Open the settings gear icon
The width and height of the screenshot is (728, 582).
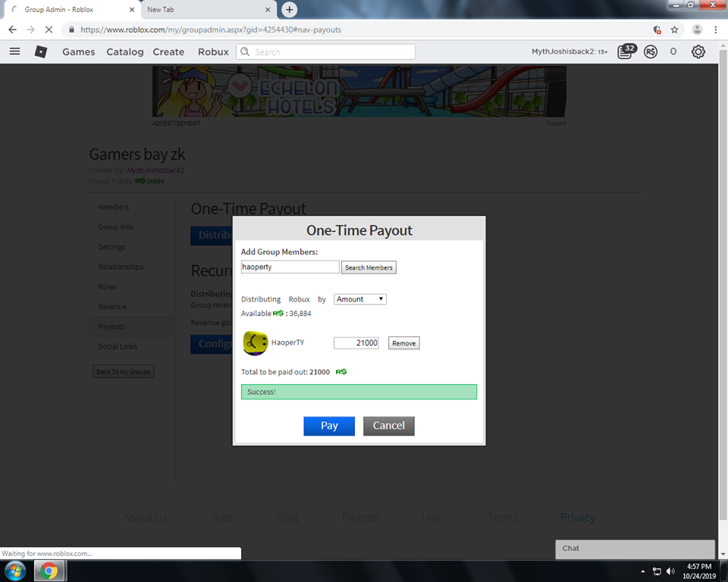[x=698, y=52]
